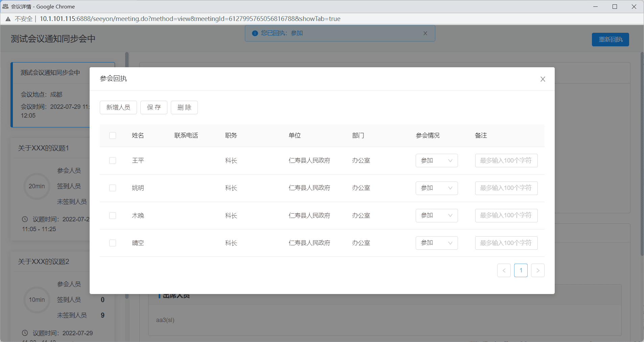Toggle the select-all checkbox in table header

pos(113,136)
